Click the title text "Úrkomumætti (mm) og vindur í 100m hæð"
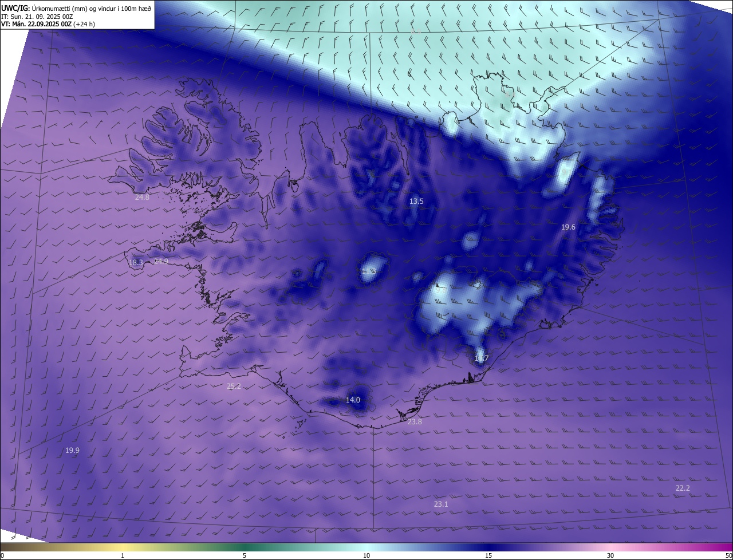Image resolution: width=733 pixels, height=560 pixels. click(91, 7)
